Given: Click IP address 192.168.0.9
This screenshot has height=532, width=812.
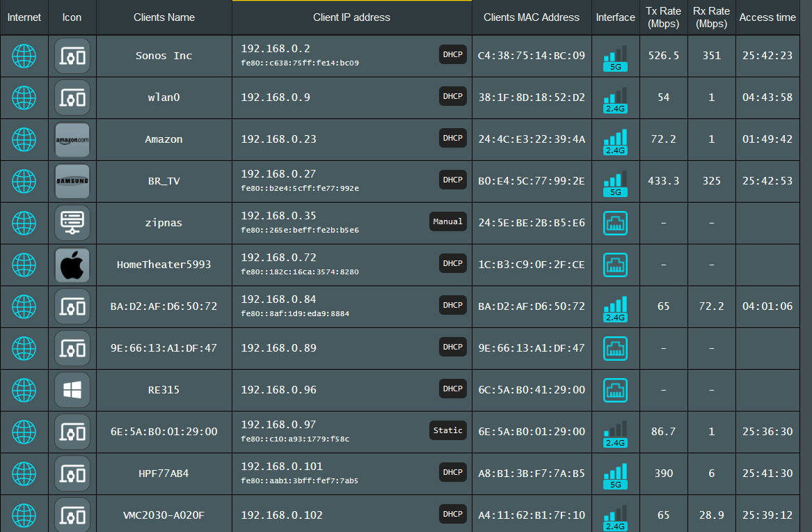Looking at the screenshot, I should pyautogui.click(x=276, y=97).
